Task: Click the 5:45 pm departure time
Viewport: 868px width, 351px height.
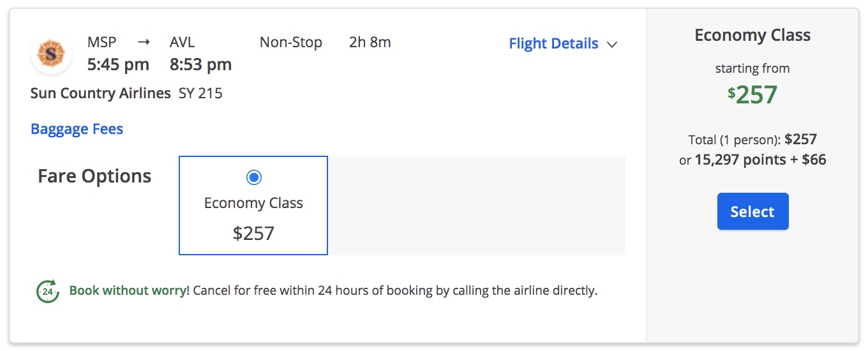Action: [118, 64]
